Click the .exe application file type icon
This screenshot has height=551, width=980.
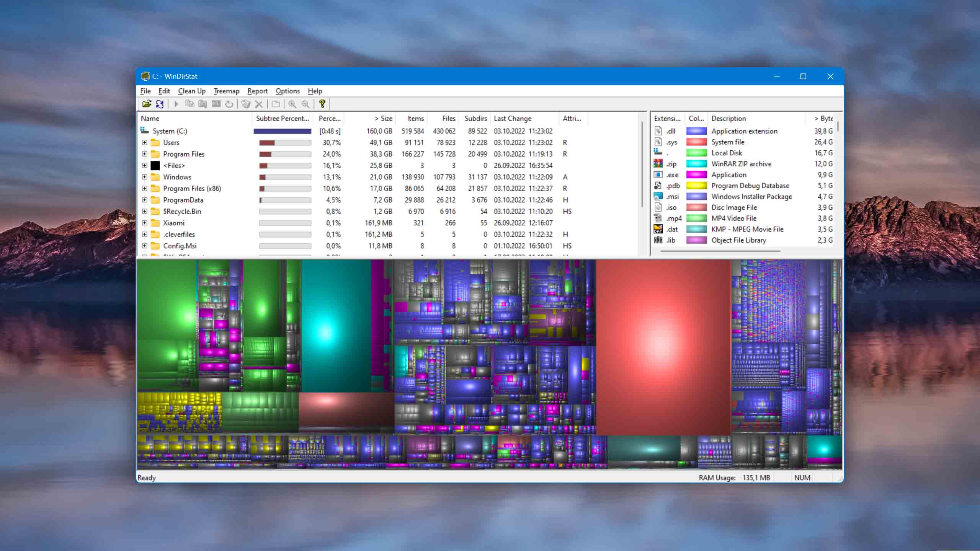coord(658,174)
